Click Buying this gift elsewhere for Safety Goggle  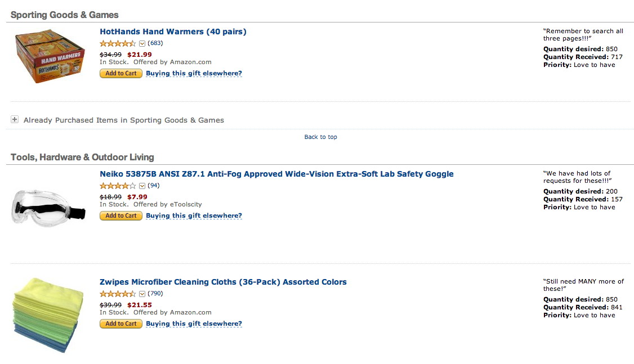[x=194, y=215]
